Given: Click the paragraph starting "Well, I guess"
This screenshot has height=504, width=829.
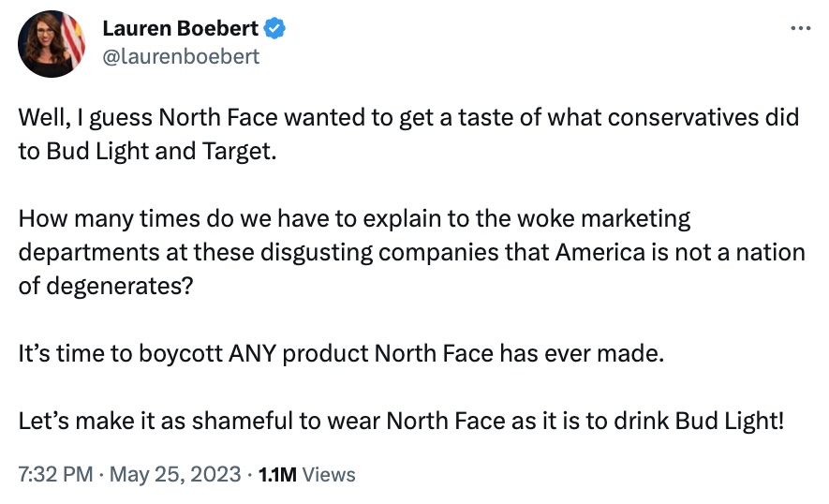Looking at the screenshot, I should pos(408,133).
